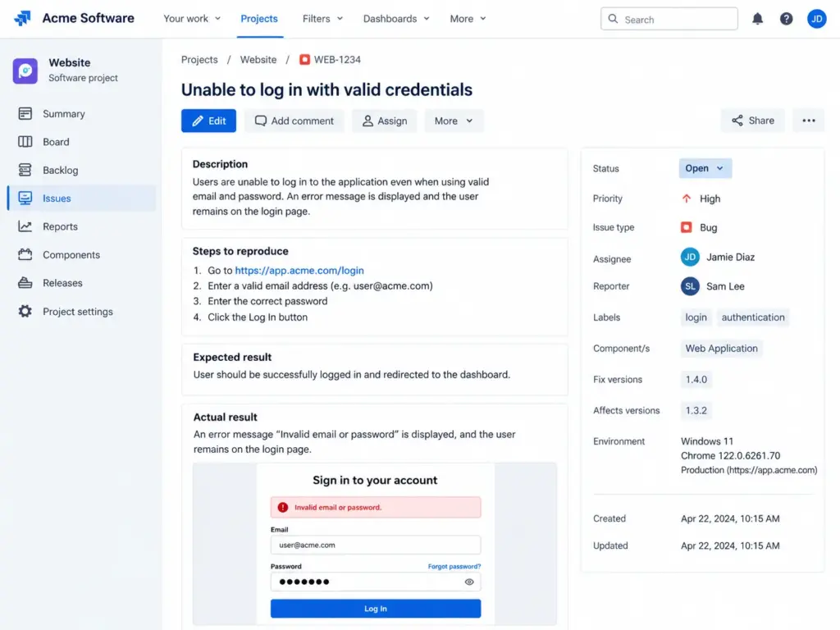This screenshot has height=630, width=840.
Task: Click the Search input field
Action: point(669,19)
